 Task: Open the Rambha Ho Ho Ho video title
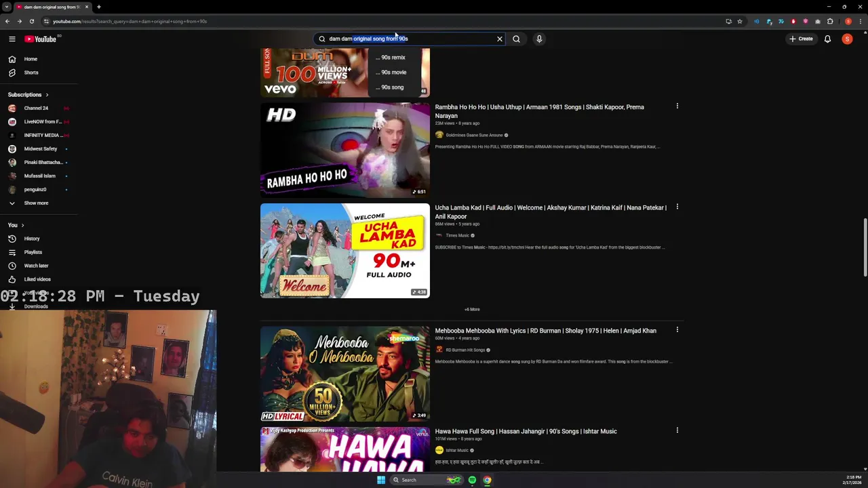(x=539, y=111)
